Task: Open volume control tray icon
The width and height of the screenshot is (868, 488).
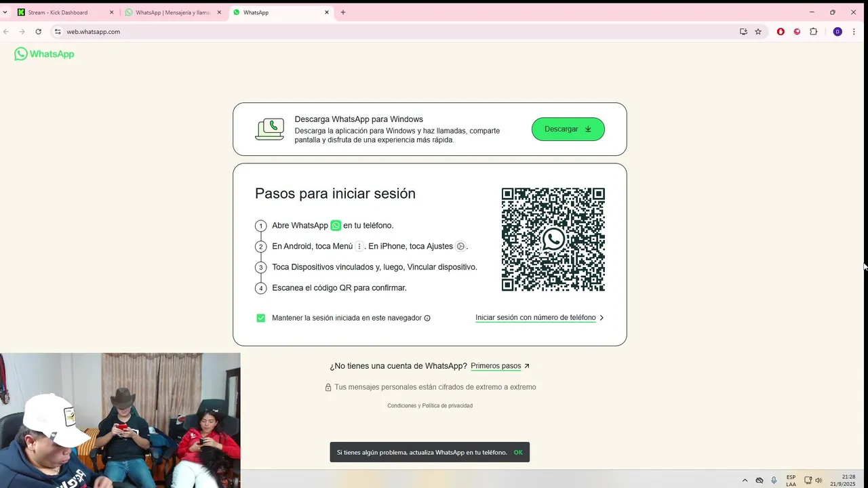Action: [x=819, y=481]
